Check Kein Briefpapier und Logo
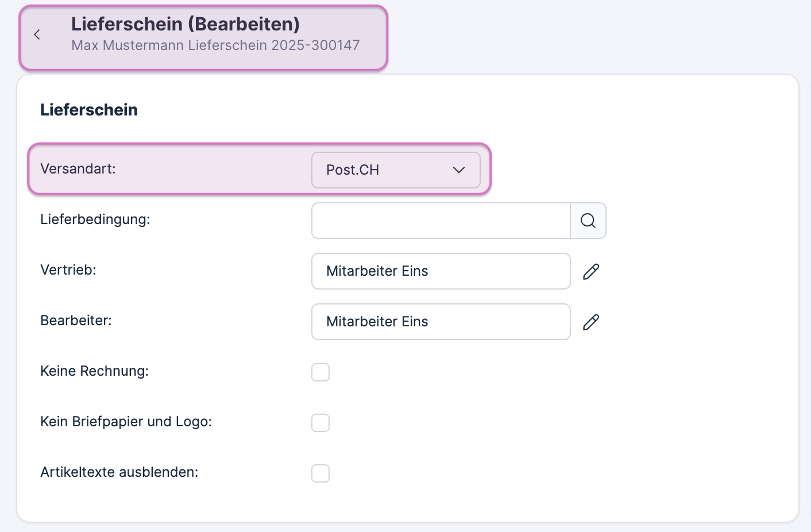The width and height of the screenshot is (811, 532). click(x=320, y=422)
